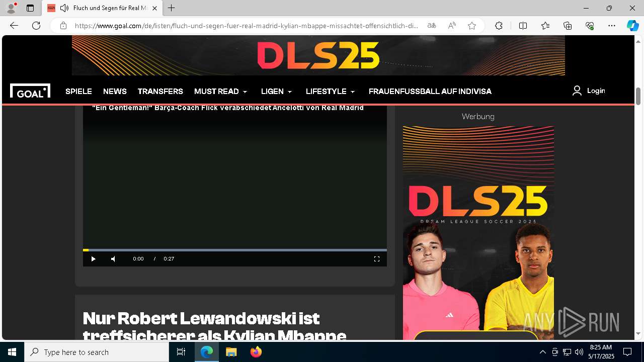Open the notification center

tap(627, 352)
